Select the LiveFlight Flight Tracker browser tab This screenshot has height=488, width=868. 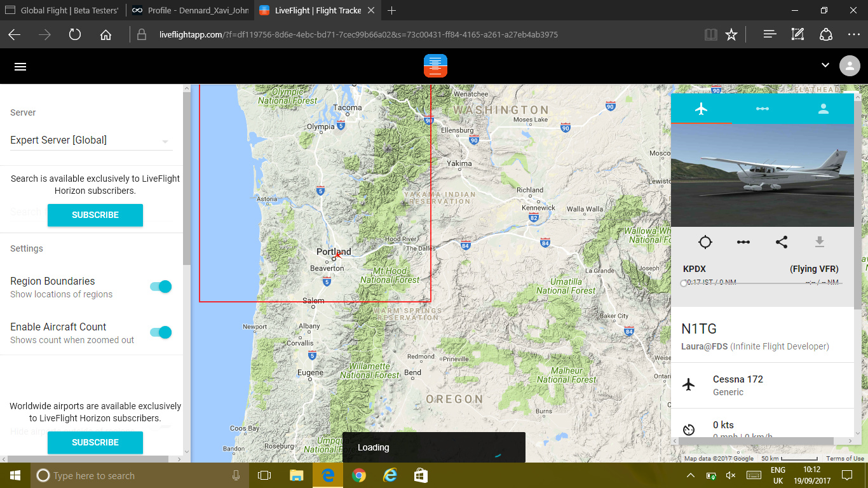coord(311,11)
